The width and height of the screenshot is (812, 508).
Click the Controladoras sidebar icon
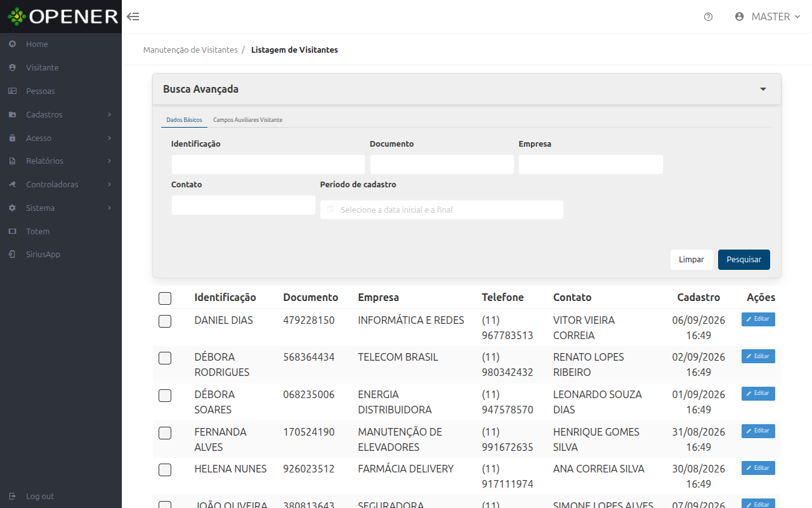[12, 185]
